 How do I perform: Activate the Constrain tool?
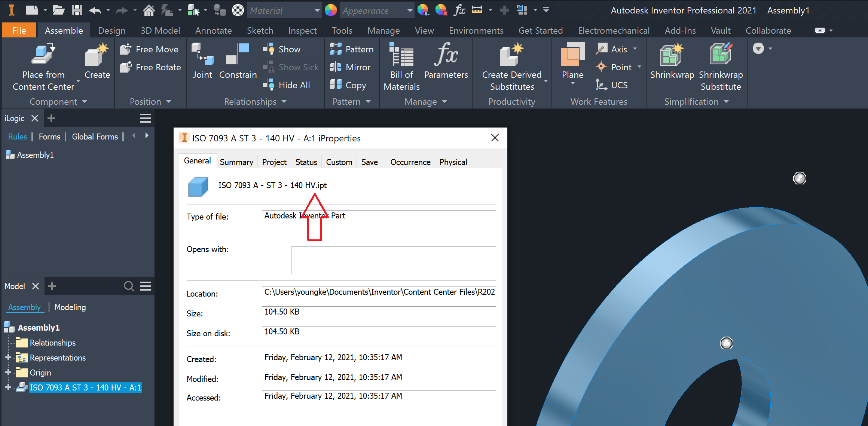click(x=238, y=61)
